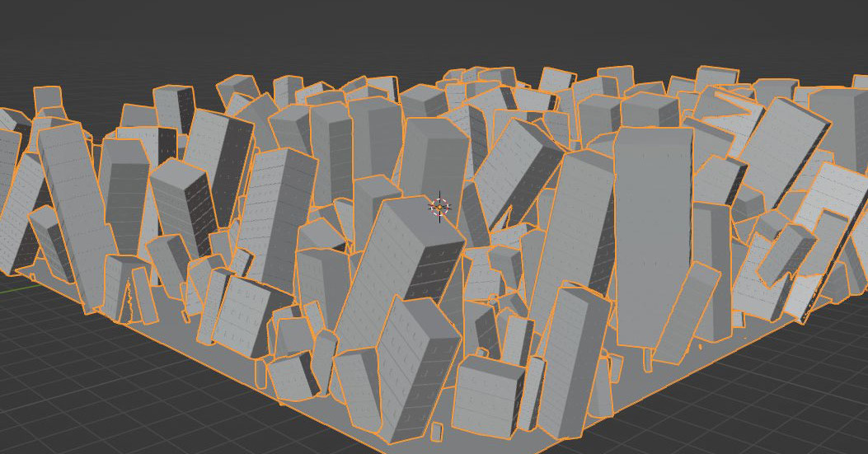This screenshot has width=868, height=454.
Task: Click the tiny block at the ground plane's front tip
Action: tap(438, 430)
